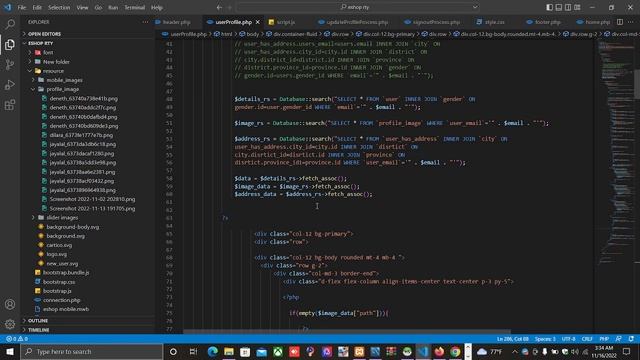Screen dimensions: 640x360
Task: Open the Manage gear icon
Action: pyautogui.click(x=10, y=324)
